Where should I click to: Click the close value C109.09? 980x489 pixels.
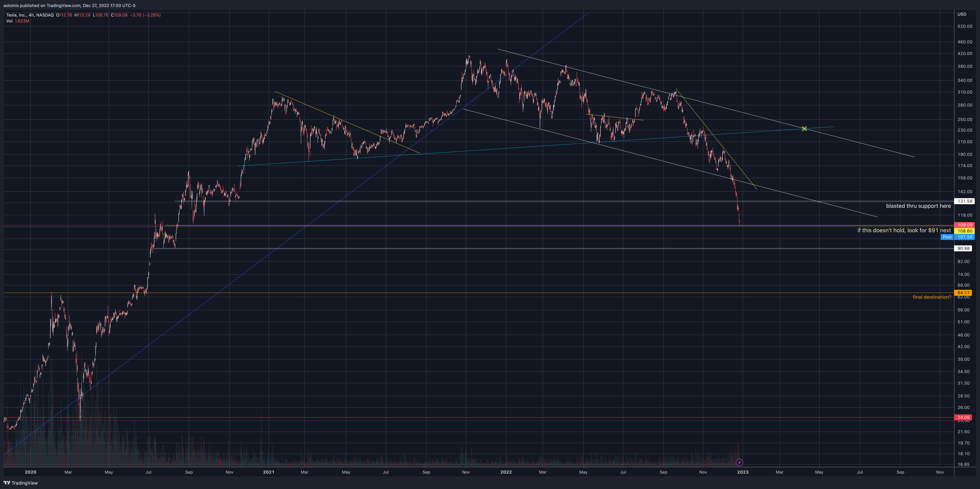[x=119, y=15]
